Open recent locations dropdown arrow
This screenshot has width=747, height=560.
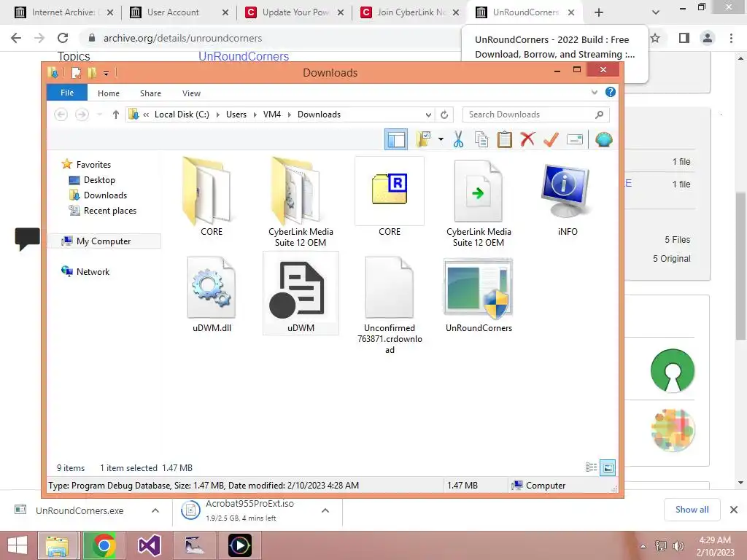pyautogui.click(x=99, y=114)
